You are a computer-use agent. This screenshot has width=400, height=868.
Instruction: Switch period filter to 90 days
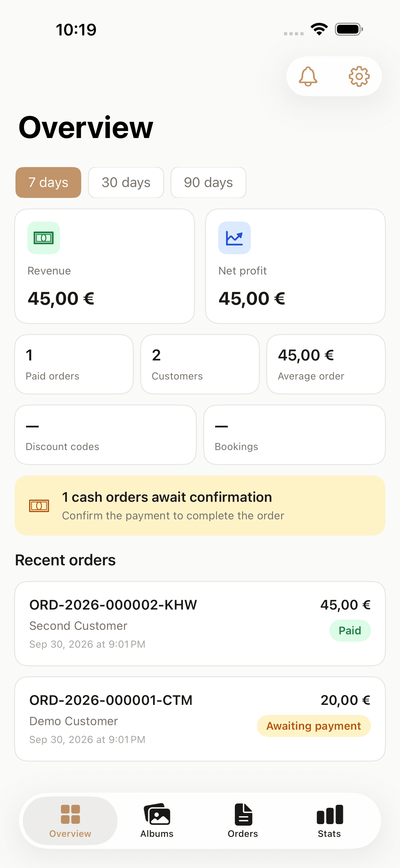click(208, 182)
